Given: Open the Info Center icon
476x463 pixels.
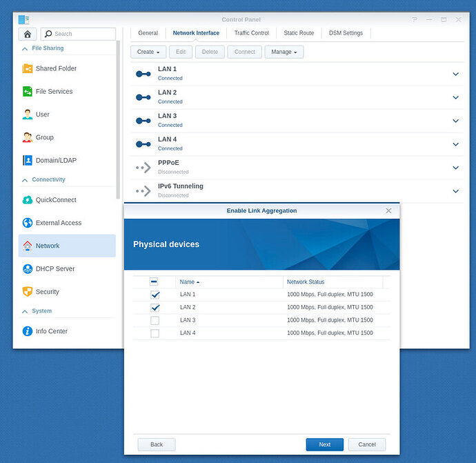Looking at the screenshot, I should 28,331.
